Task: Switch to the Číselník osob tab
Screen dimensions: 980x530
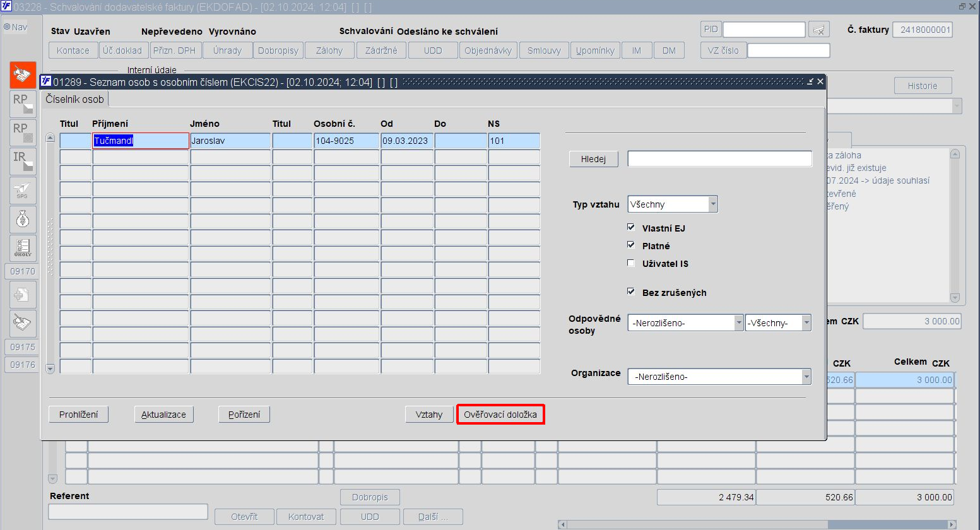Action: tap(75, 99)
